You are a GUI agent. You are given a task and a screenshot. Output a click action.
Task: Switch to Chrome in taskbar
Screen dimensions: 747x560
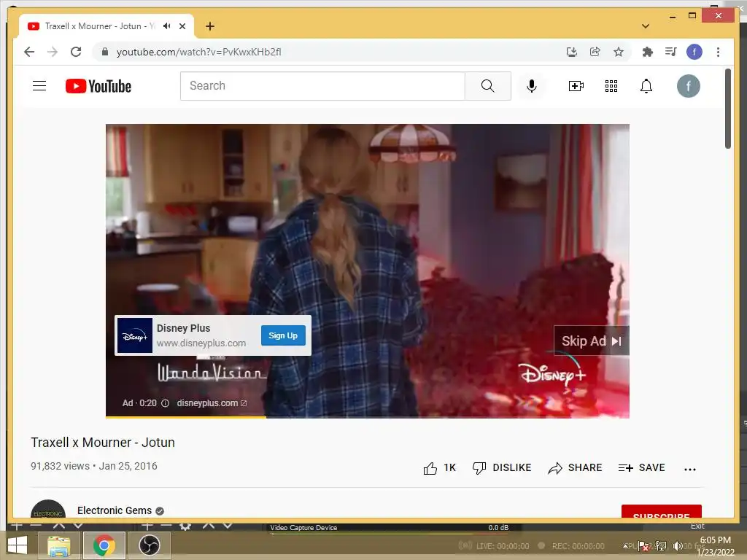click(104, 545)
